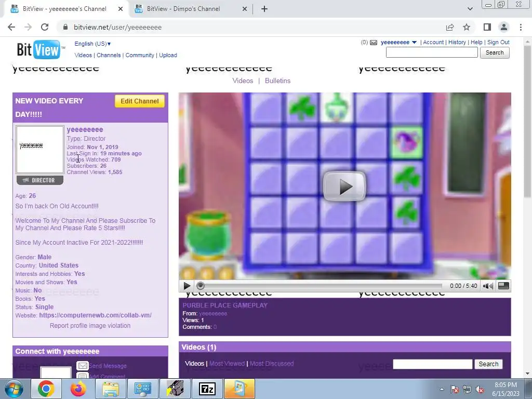532x399 pixels.
Task: Expand the yeeeeeeee user dropdown arrow
Action: (414, 43)
